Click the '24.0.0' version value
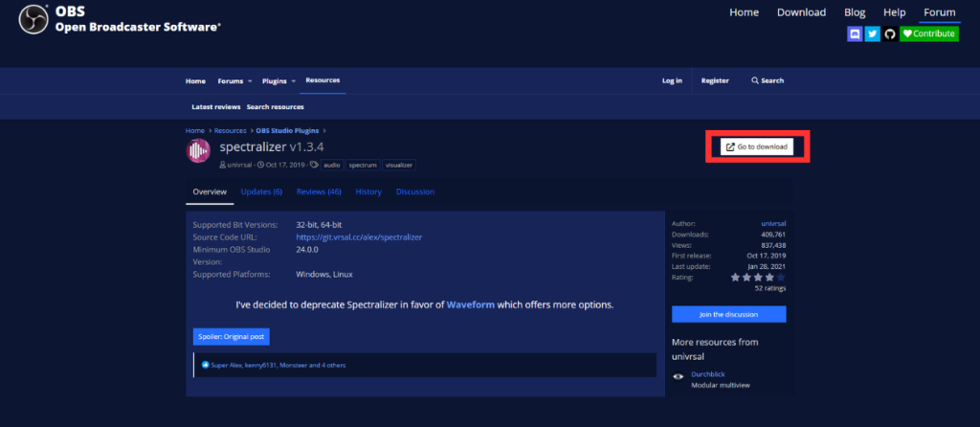980x427 pixels. [x=307, y=250]
